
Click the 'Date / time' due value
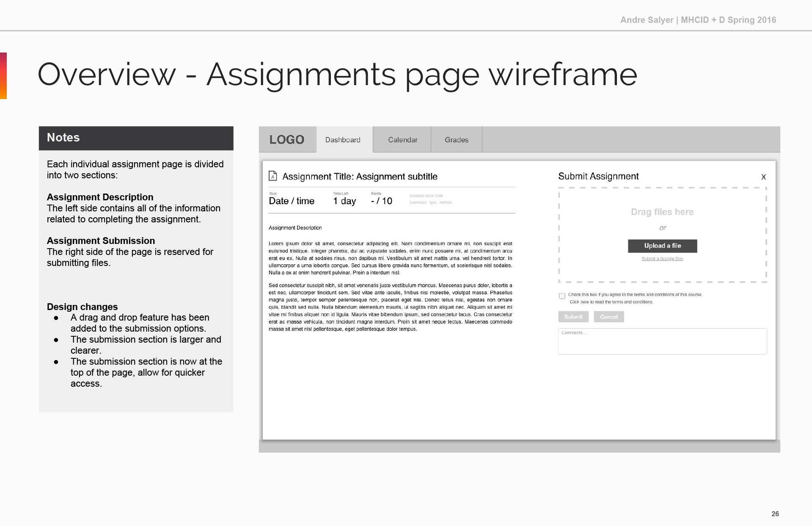[x=292, y=201]
